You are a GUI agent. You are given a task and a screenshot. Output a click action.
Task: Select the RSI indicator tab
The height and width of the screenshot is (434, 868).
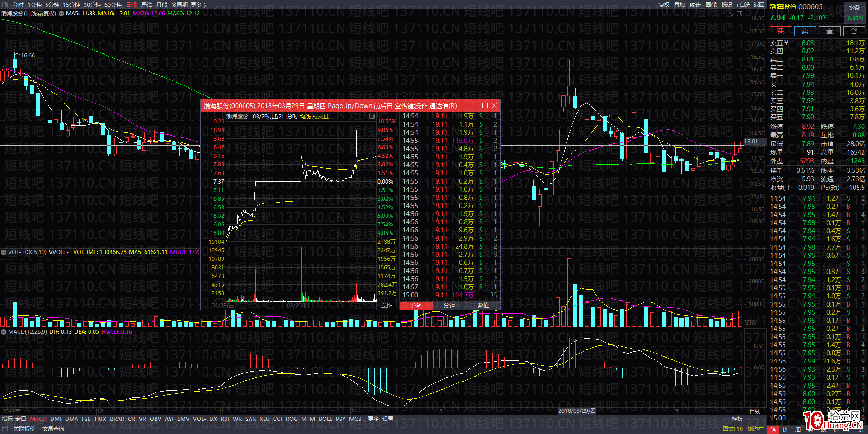point(225,419)
